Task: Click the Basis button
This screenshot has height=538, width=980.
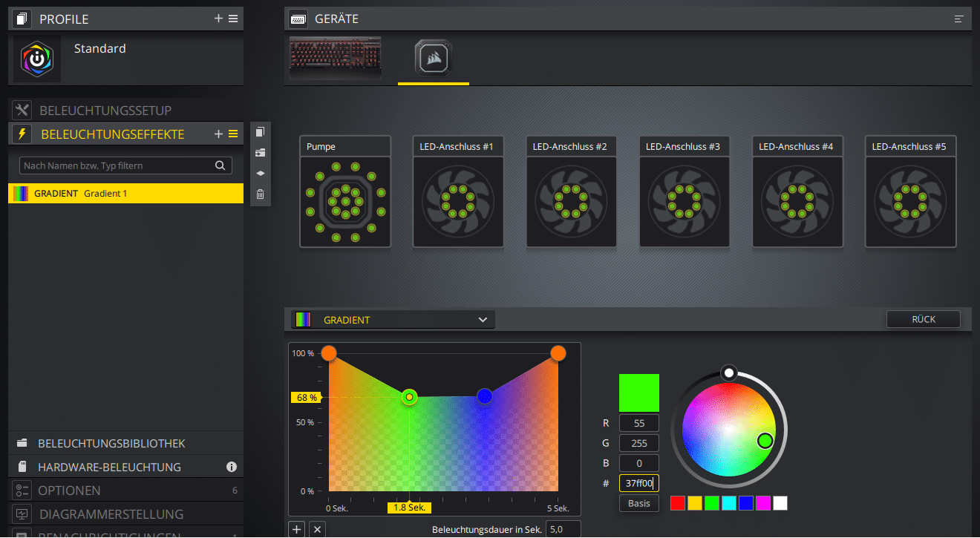Action: [638, 503]
